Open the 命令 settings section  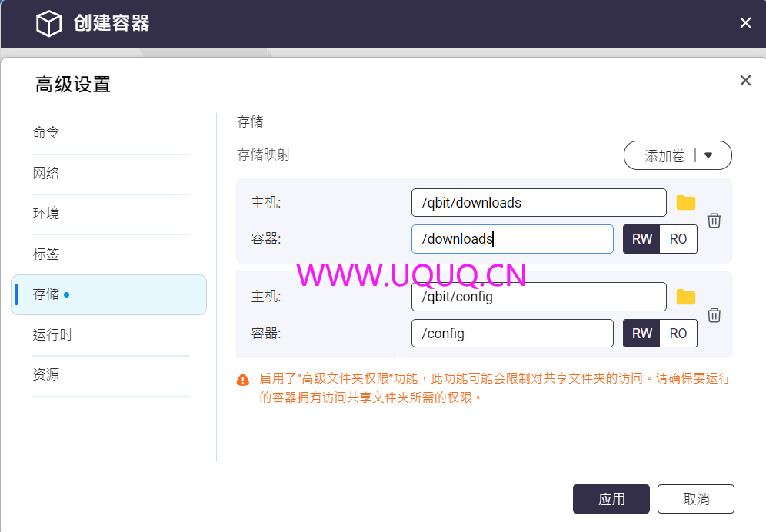tap(46, 132)
